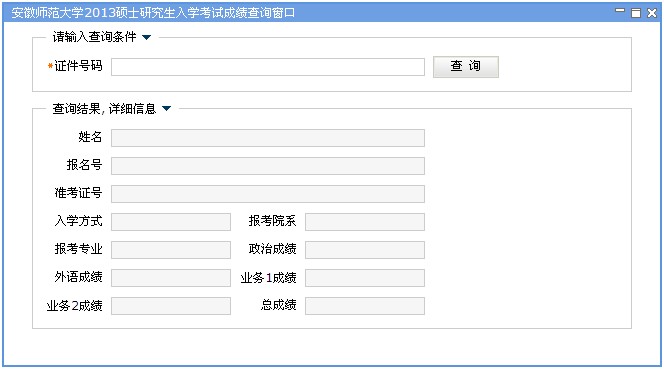664x370 pixels.
Task: Click the 政治成绩 label
Action: [272, 249]
